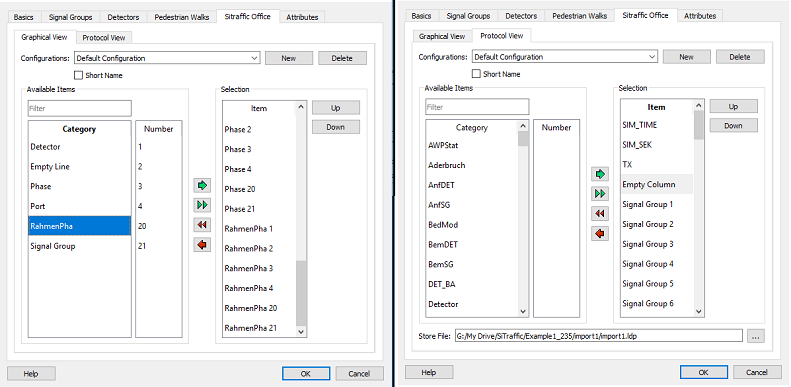Enable Short Name checkbox in the left dialog
This screenshot has height=387, width=791.
tap(79, 76)
